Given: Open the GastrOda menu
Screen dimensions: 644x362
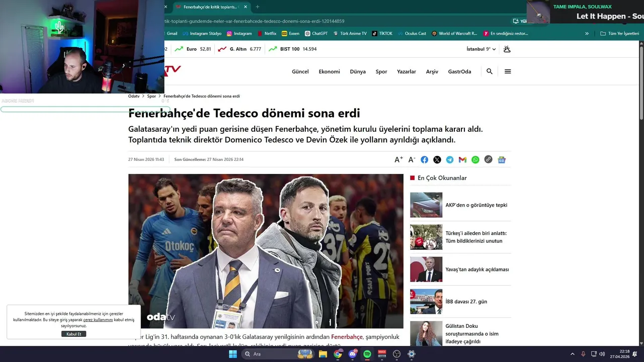Looking at the screenshot, I should 459,71.
